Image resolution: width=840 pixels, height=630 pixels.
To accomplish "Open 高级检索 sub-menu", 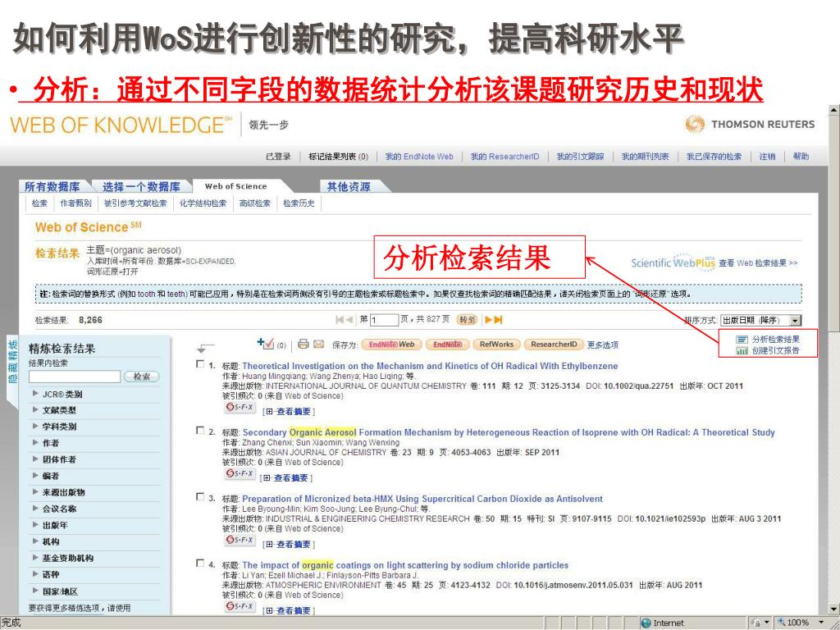I will click(255, 203).
